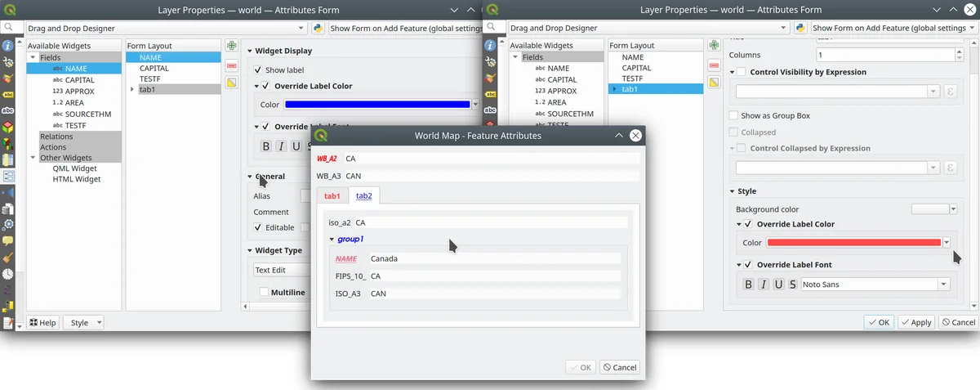Toggle Strikethrough in right Override Label Font
This screenshot has height=390, width=980.
pos(792,285)
